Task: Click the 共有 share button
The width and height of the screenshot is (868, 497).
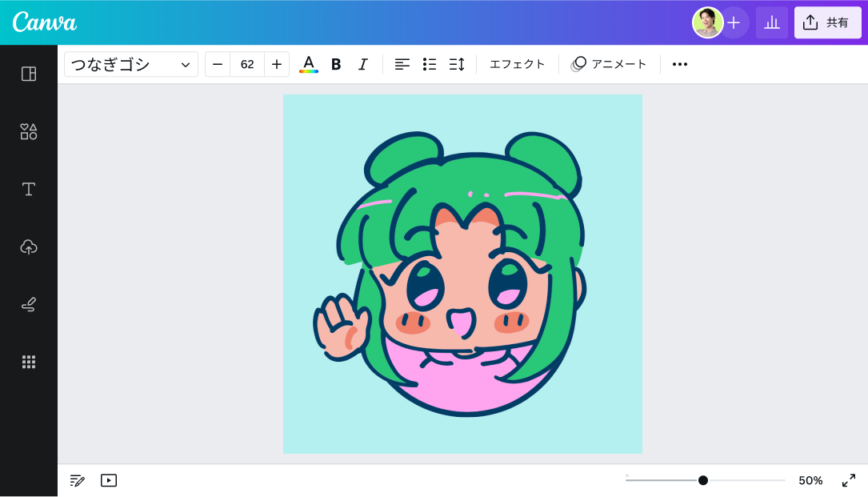Action: pyautogui.click(x=827, y=22)
